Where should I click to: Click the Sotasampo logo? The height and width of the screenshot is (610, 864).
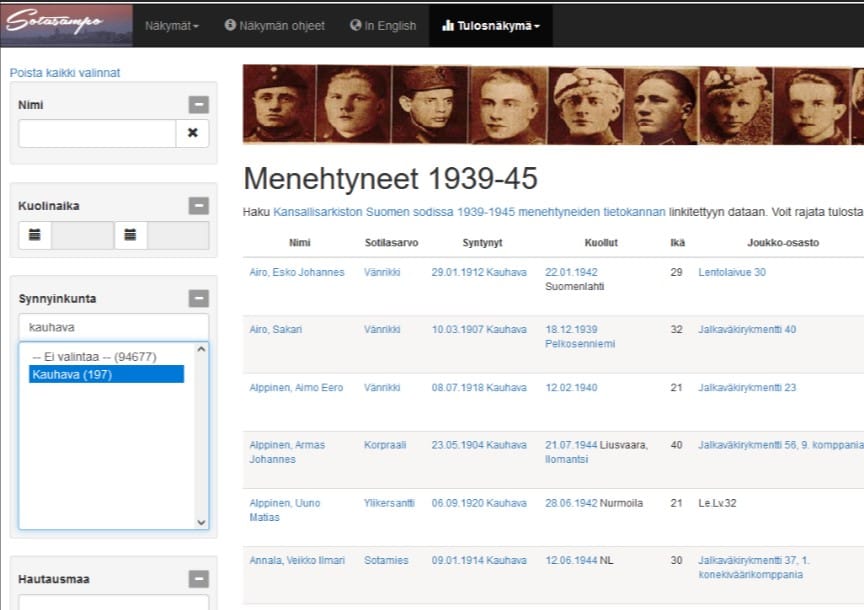(67, 25)
